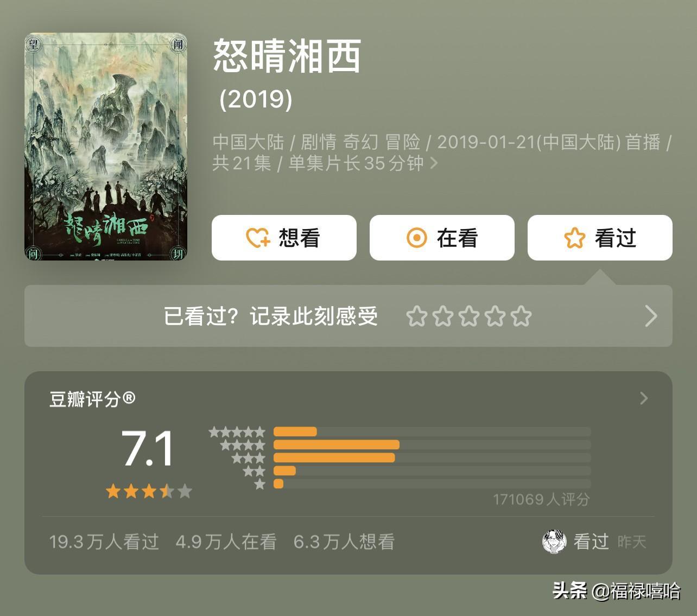Tap the star icon on 看过
Screen dimensions: 697x616
pyautogui.click(x=574, y=238)
